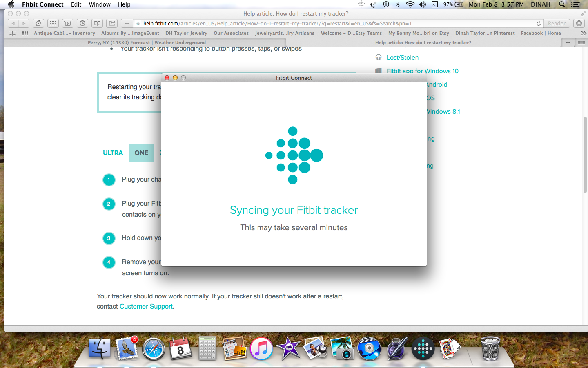Open the bookmarks book button in toolbar

tap(97, 23)
